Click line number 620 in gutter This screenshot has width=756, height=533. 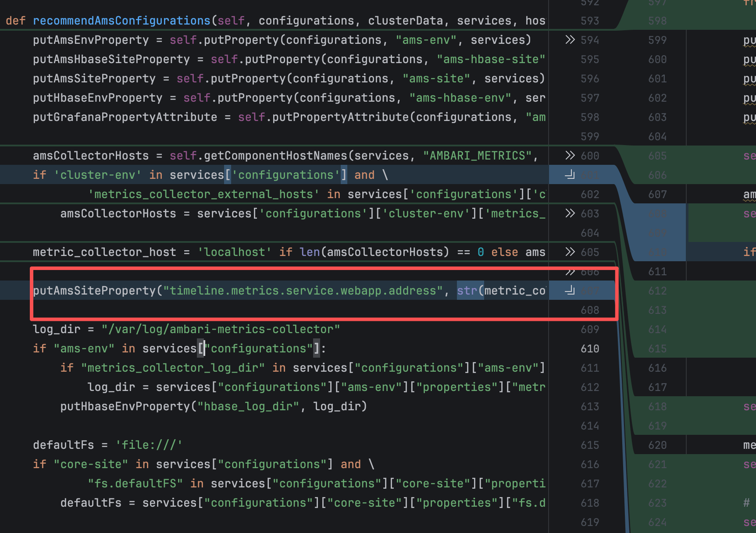pyautogui.click(x=657, y=445)
